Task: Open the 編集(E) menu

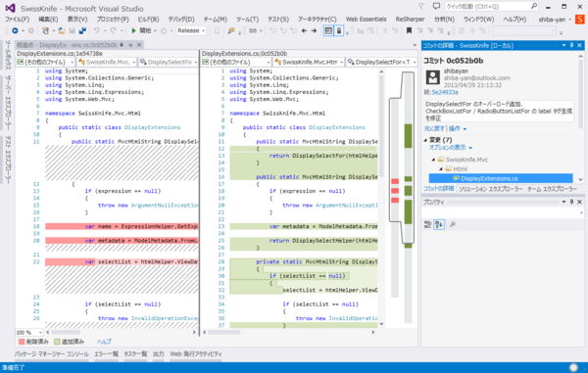Action: coord(48,20)
